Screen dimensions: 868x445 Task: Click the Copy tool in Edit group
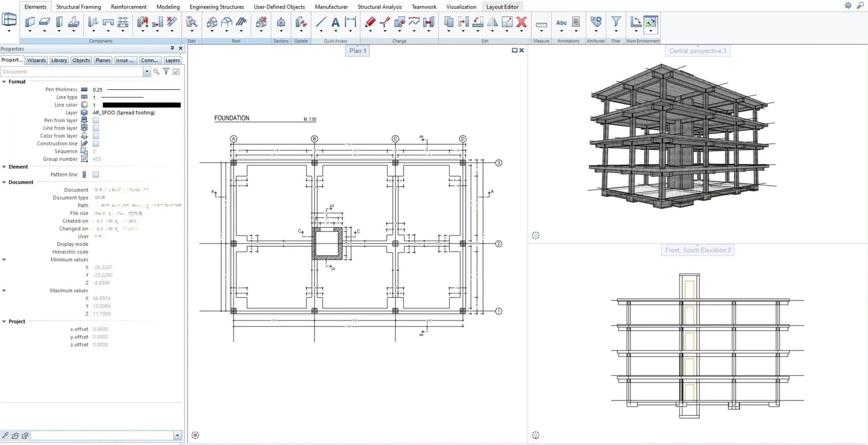tap(449, 22)
